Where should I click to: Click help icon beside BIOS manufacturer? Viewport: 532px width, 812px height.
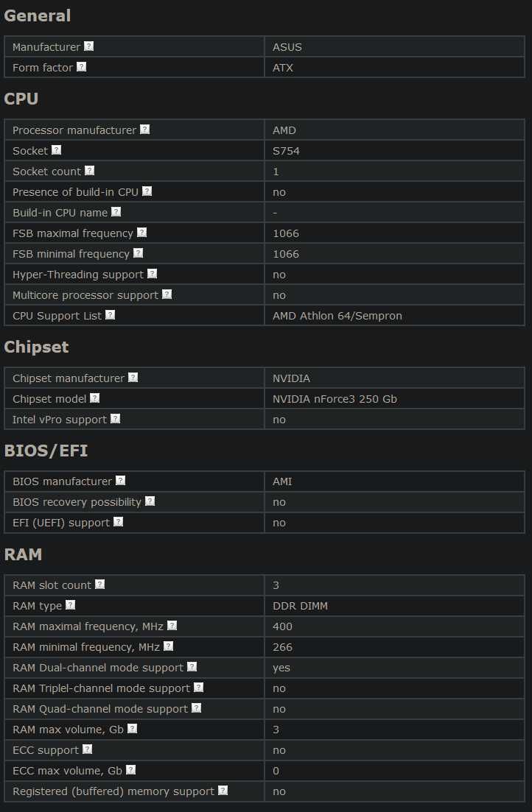coord(120,481)
